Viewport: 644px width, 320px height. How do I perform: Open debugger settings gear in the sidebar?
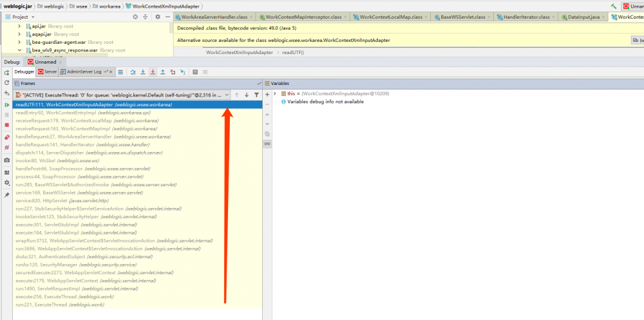[6, 183]
